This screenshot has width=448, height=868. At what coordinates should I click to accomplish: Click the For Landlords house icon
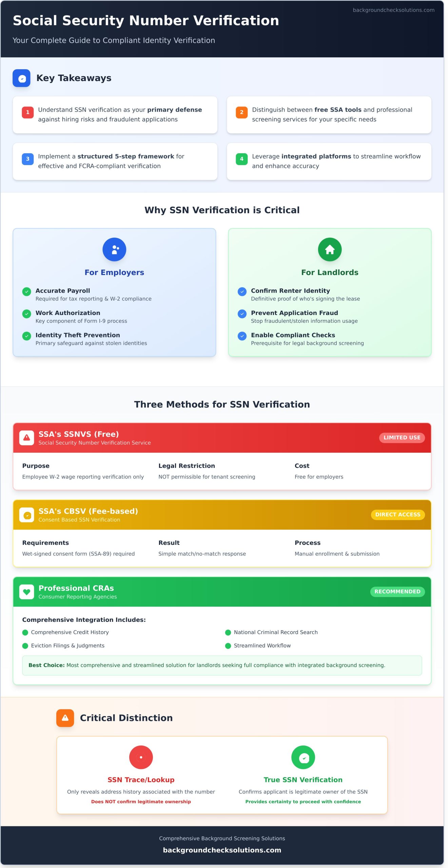[330, 250]
